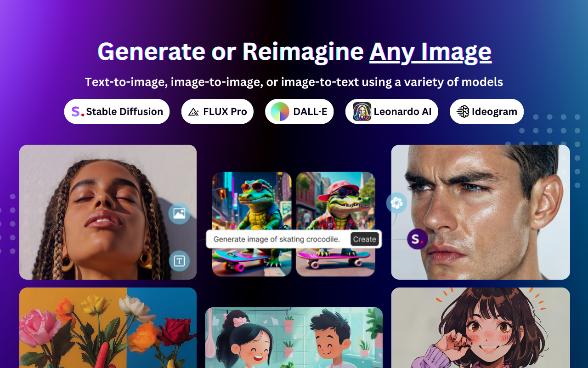Open the anime girl illustration
Image resolution: width=588 pixels, height=368 pixels.
click(481, 328)
